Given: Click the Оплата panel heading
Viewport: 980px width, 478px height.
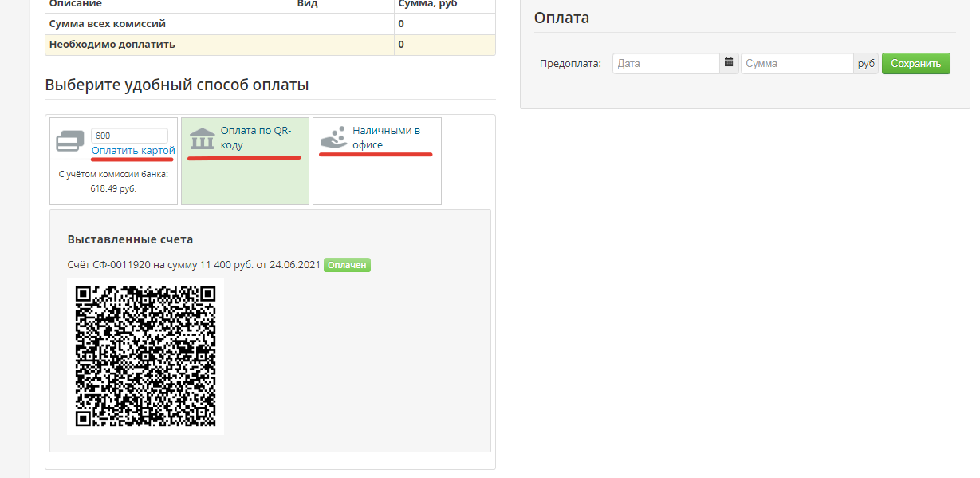Looking at the screenshot, I should [562, 18].
